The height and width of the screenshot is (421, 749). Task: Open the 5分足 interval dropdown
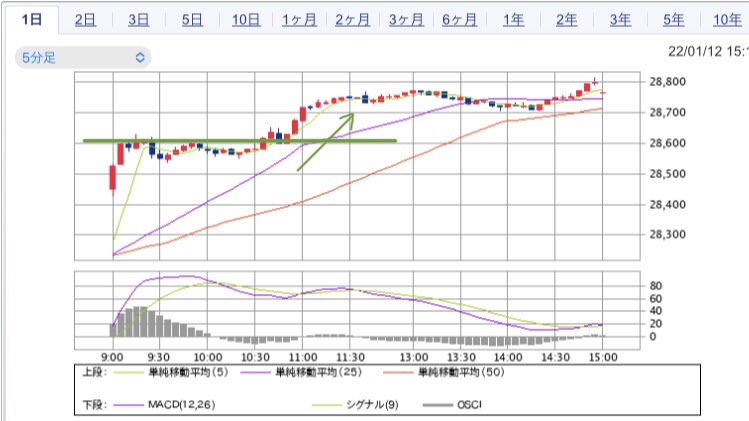coord(83,58)
